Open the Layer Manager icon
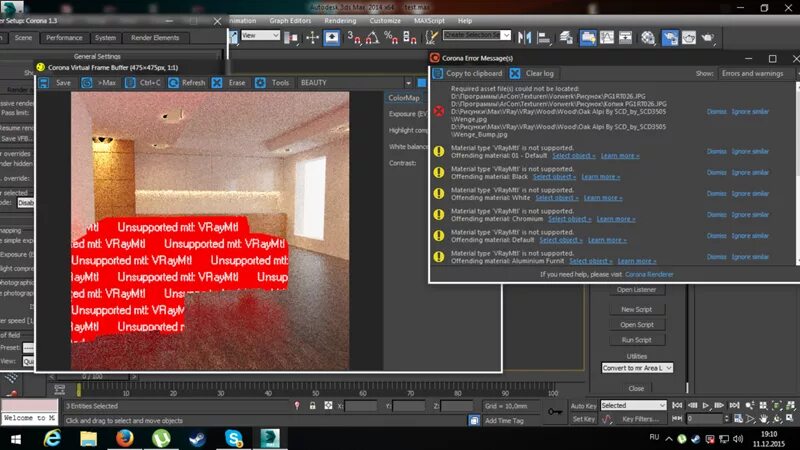Image resolution: width=800 pixels, height=450 pixels. click(566, 37)
